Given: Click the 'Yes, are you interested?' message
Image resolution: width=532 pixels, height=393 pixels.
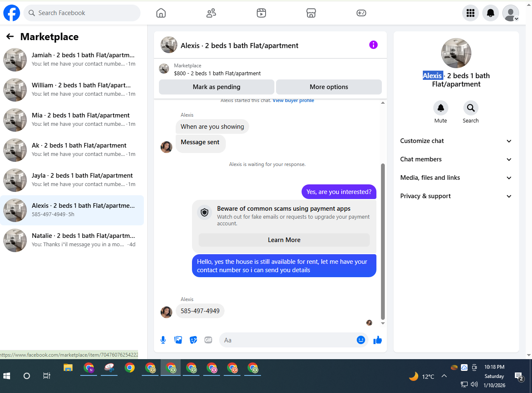Looking at the screenshot, I should pos(339,192).
